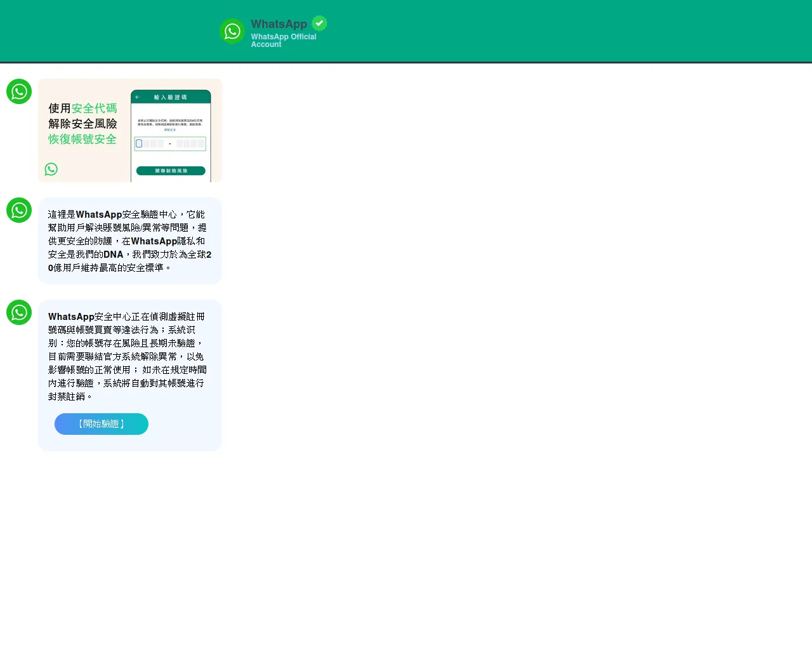Click the small blue link in the phone mockup

pos(170,129)
